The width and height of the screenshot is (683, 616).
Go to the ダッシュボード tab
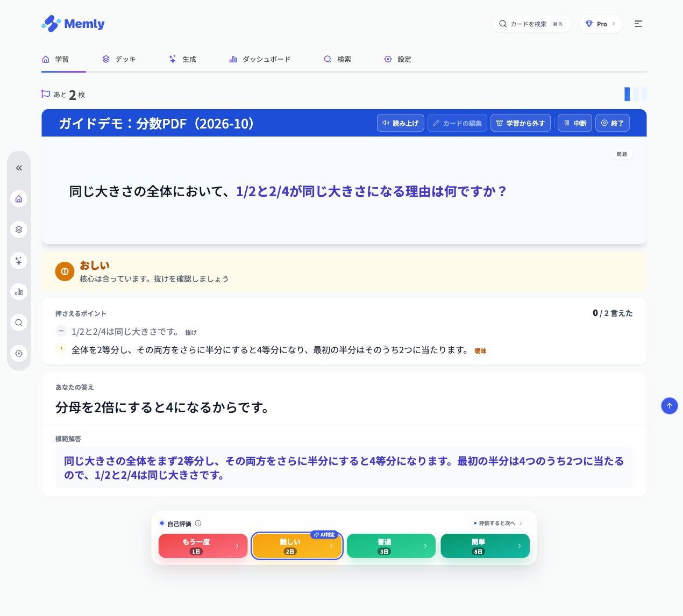point(260,59)
